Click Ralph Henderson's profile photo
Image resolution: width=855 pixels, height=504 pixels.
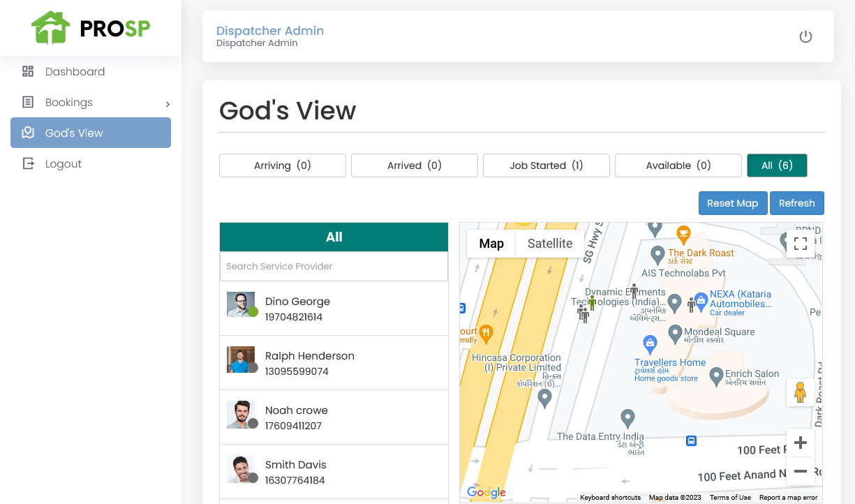[x=241, y=359]
